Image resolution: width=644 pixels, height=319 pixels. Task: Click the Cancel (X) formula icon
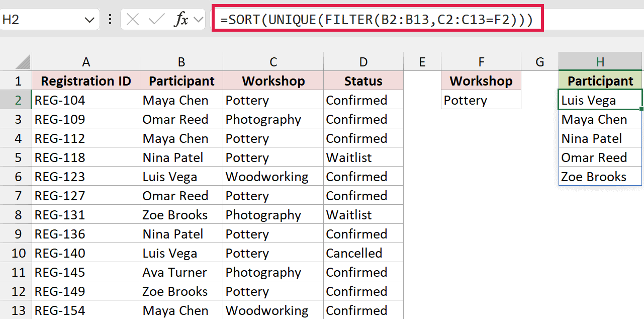(133, 20)
